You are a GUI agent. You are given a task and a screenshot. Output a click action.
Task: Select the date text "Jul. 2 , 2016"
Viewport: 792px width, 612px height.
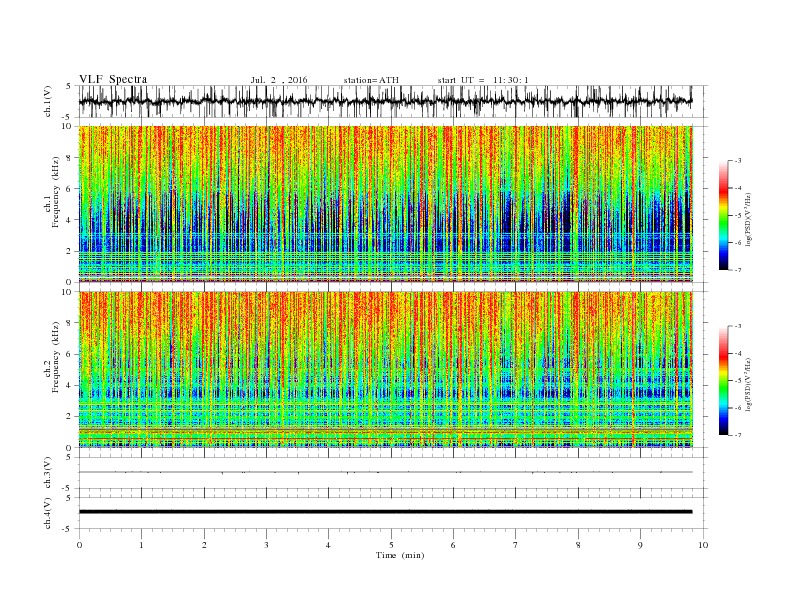tap(278, 80)
